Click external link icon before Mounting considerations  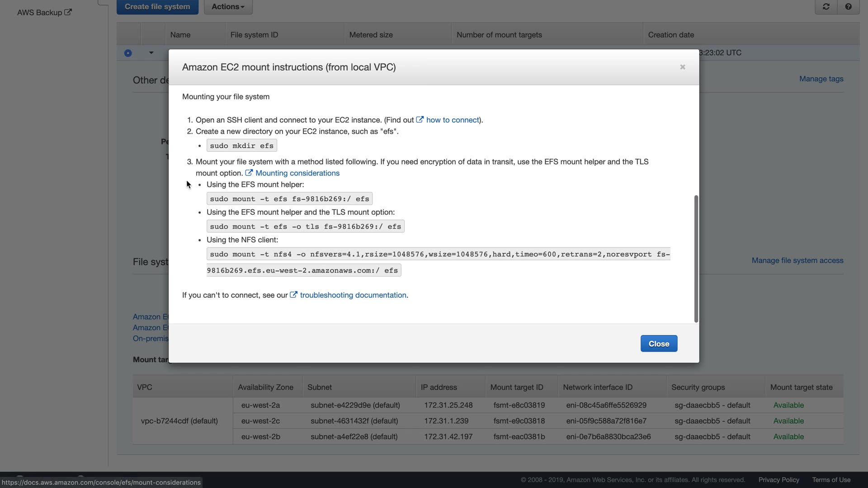(249, 173)
